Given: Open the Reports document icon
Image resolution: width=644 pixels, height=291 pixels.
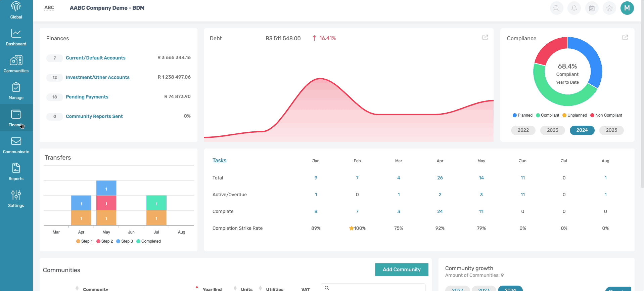Looking at the screenshot, I should pyautogui.click(x=16, y=168).
